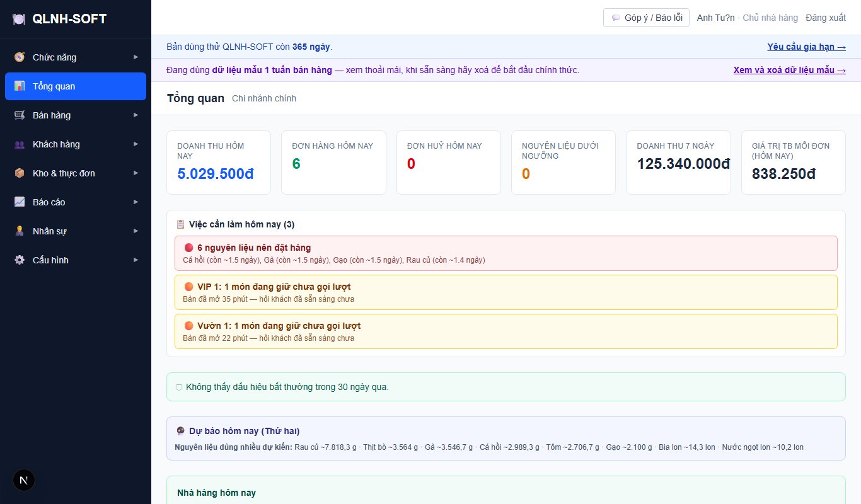Image resolution: width=861 pixels, height=504 pixels.
Task: Click the crystal ball icon beside Dự báo
Action: click(181, 431)
